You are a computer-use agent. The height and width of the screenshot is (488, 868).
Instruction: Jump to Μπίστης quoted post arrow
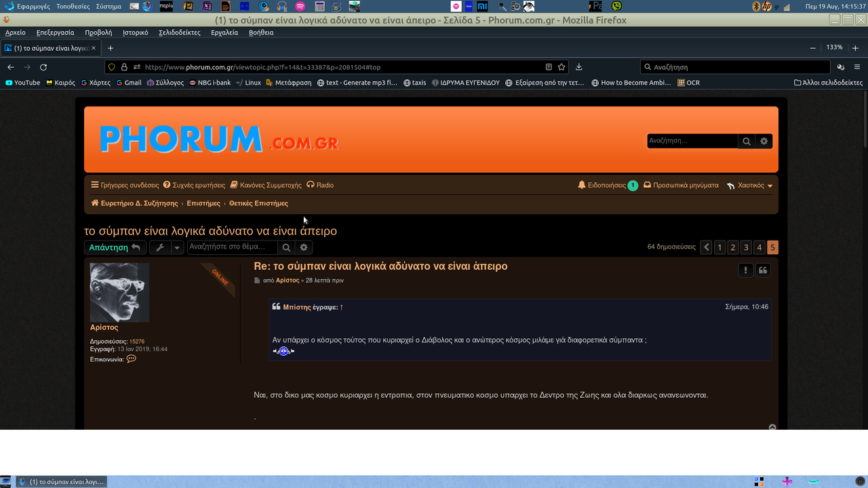coord(342,307)
